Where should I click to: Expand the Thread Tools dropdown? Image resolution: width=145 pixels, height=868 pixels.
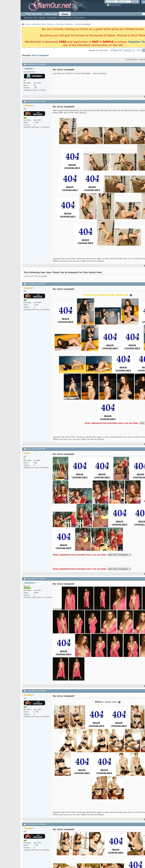coord(132,59)
